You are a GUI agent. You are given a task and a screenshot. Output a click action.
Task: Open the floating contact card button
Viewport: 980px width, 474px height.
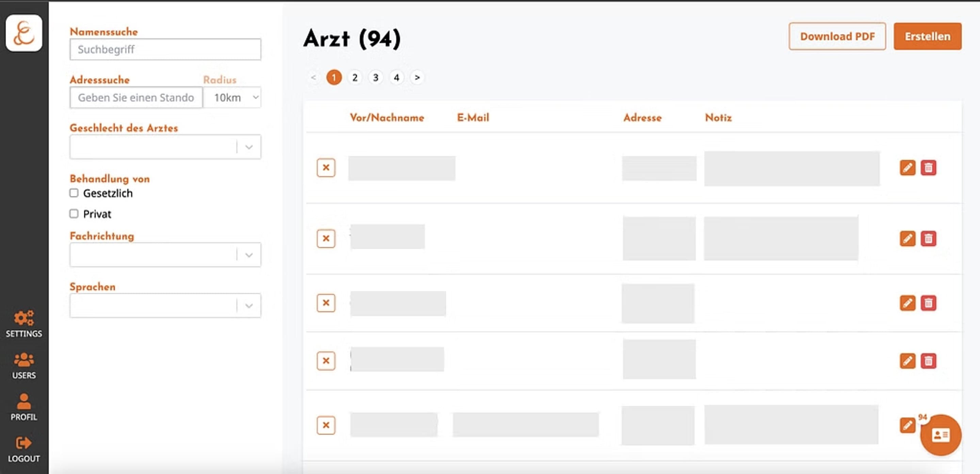tap(941, 435)
